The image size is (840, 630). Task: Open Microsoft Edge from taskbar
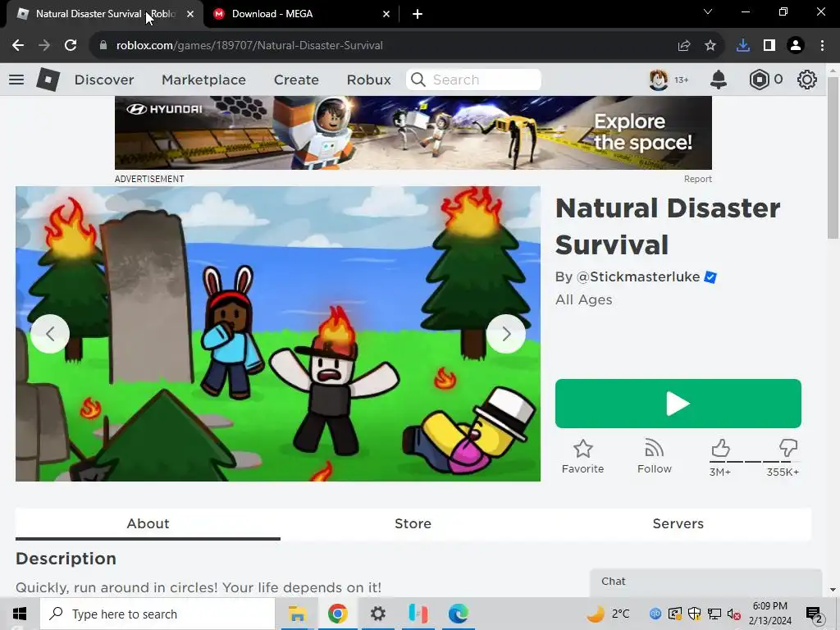pyautogui.click(x=458, y=614)
